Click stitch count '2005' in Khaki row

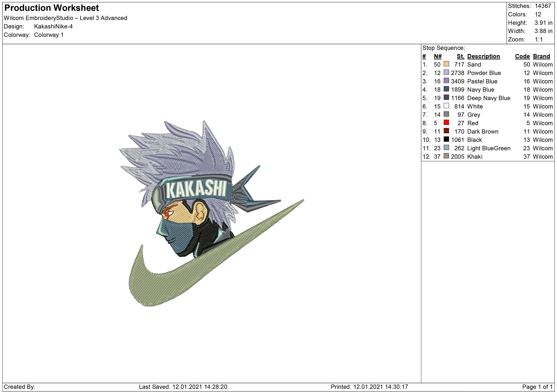tap(458, 157)
